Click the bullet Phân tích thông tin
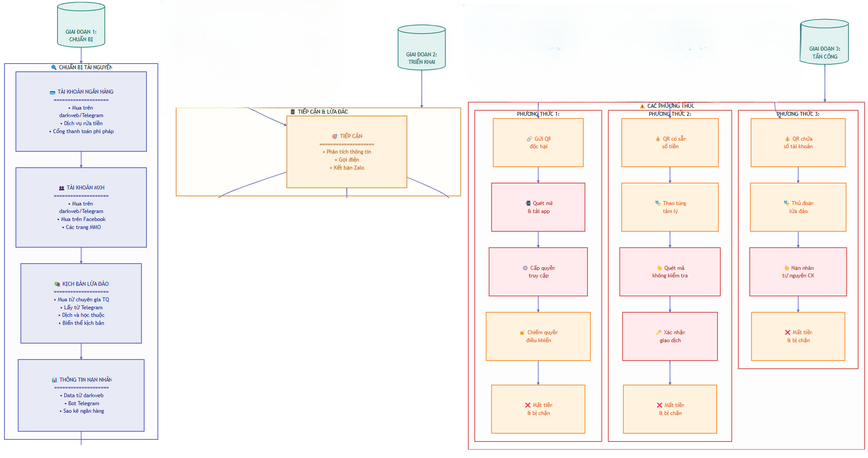 [x=347, y=152]
